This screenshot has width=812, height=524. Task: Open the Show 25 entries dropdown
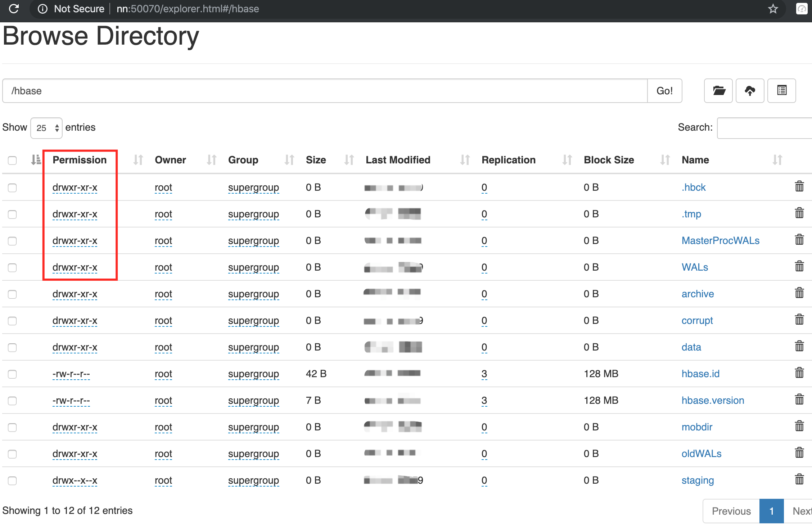tap(46, 128)
